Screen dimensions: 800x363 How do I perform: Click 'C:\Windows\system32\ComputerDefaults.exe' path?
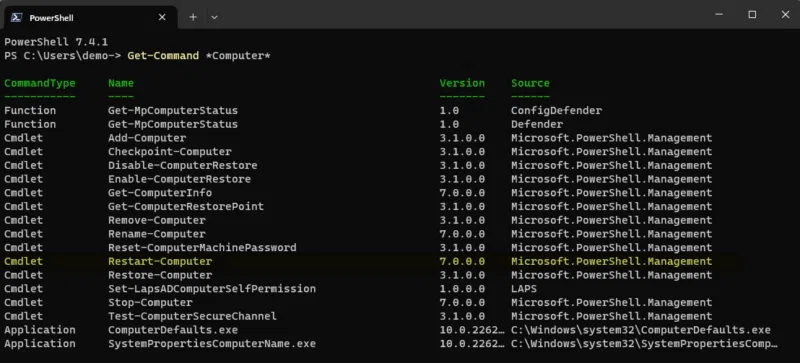tap(641, 330)
